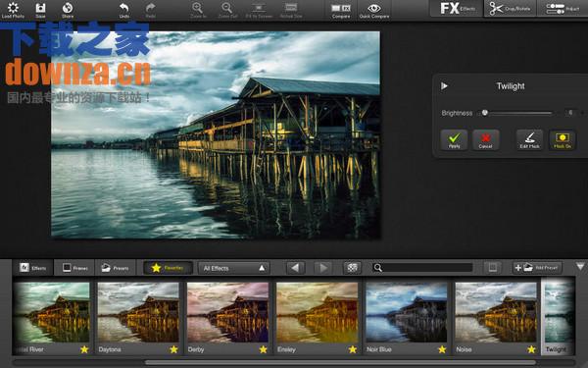This screenshot has height=368, width=588.
Task: Redo the last undone edit
Action: pos(150,10)
